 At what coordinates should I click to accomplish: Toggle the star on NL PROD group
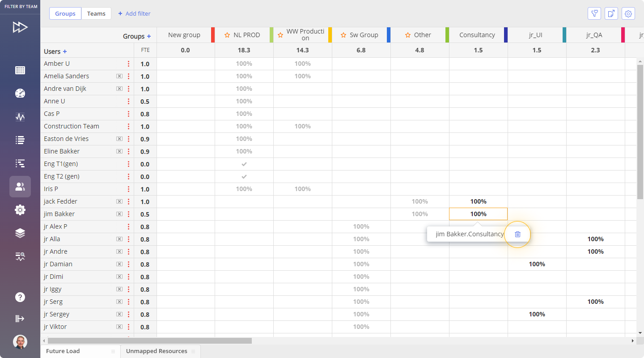click(227, 35)
